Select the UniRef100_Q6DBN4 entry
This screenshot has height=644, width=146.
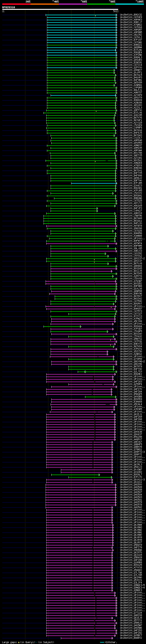click(131, 47)
